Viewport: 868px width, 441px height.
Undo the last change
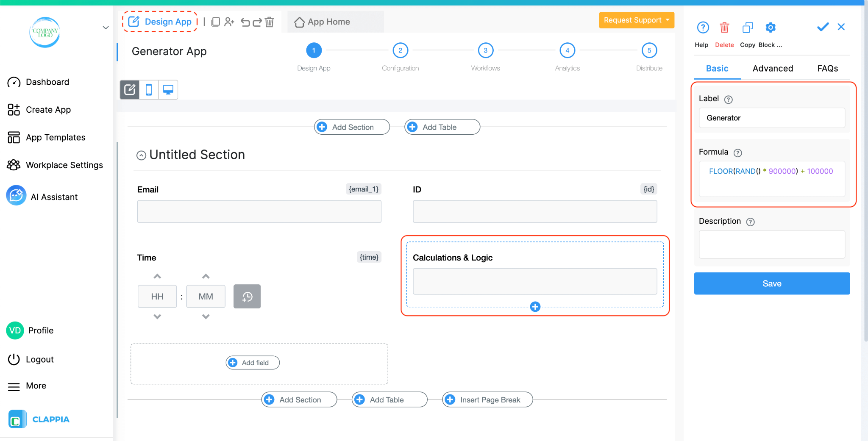[245, 22]
